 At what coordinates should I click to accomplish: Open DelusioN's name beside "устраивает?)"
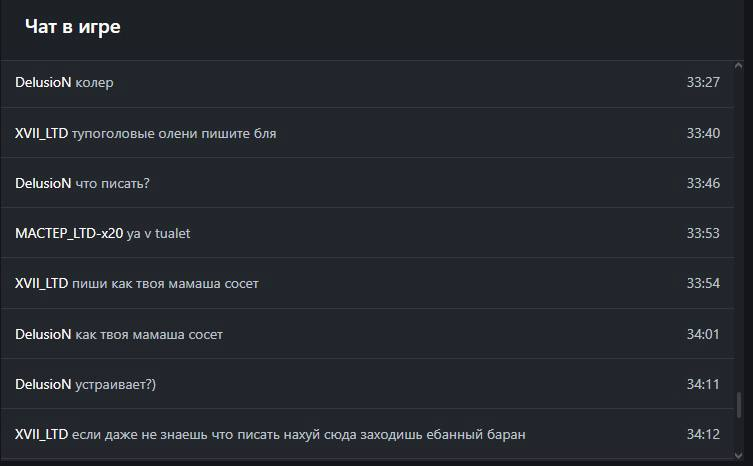(43, 384)
